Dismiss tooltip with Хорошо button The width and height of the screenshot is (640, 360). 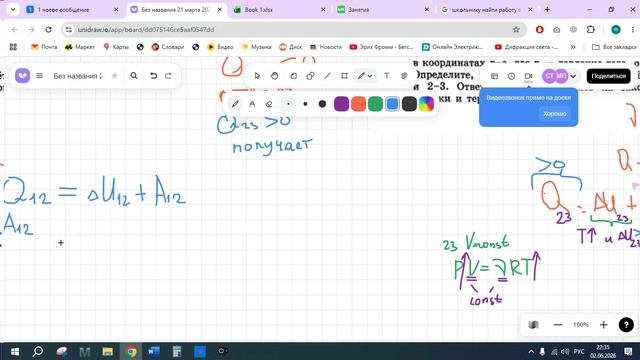coord(555,113)
